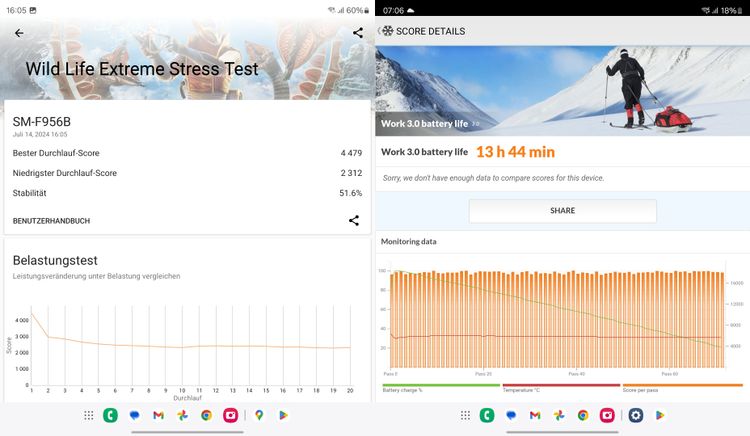Open Google Photos in left screen dock
This screenshot has height=436, width=750.
[182, 415]
